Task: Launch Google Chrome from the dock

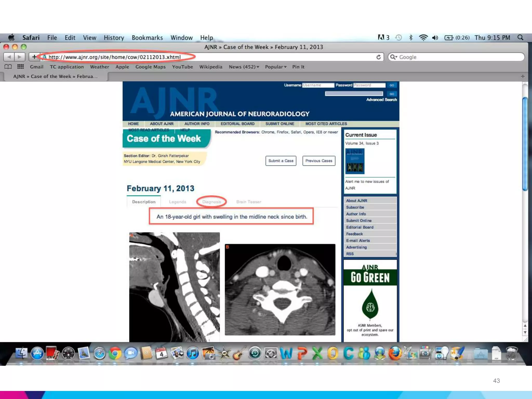Action: pyautogui.click(x=115, y=354)
